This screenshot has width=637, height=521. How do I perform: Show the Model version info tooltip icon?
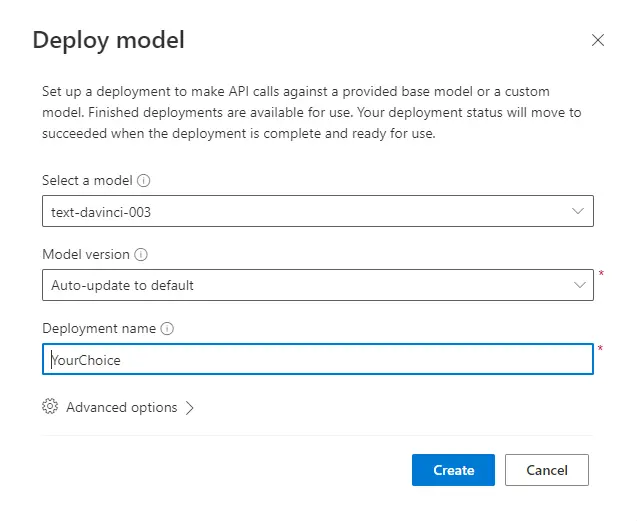[x=141, y=255]
